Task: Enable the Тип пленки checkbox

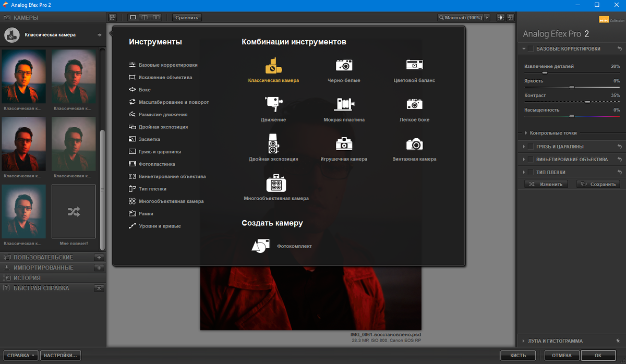Action: 531,172
